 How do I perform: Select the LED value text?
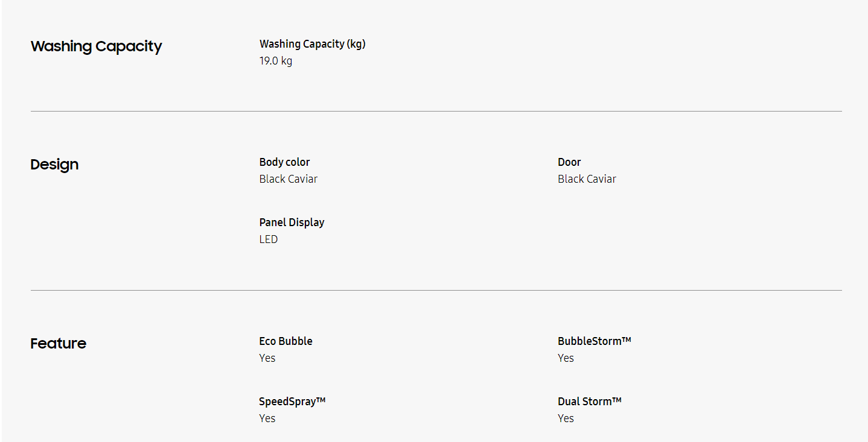[x=269, y=239]
